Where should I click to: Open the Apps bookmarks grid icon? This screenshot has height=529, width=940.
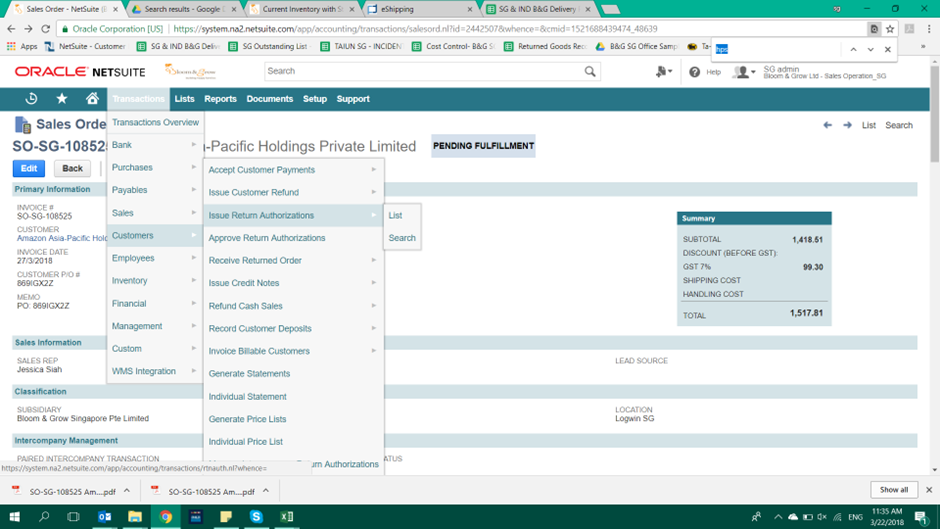point(11,46)
